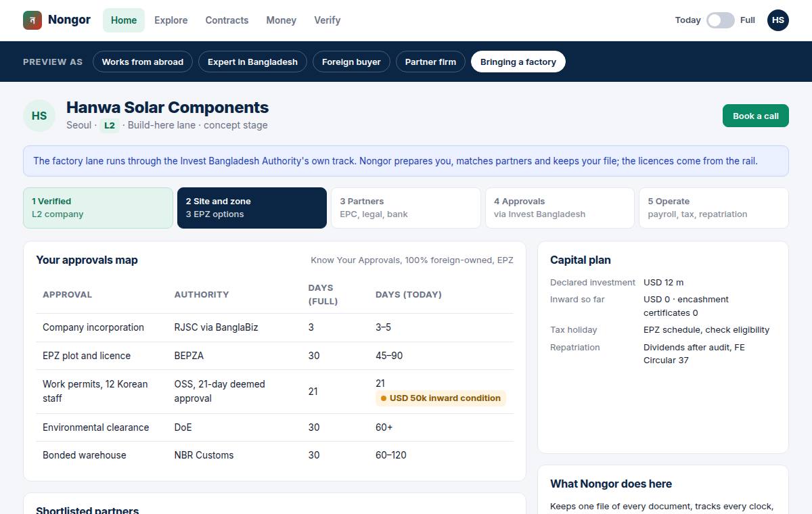This screenshot has width=812, height=514.
Task: Go to the Home tab
Action: point(124,20)
